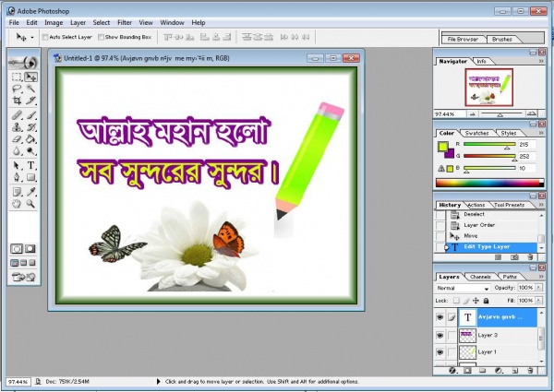The image size is (554, 392).
Task: Select the Blur tool
Action: 17,151
